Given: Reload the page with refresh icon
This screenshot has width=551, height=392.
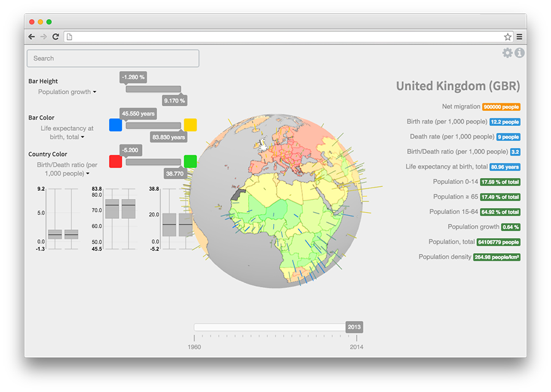Looking at the screenshot, I should coord(56,37).
